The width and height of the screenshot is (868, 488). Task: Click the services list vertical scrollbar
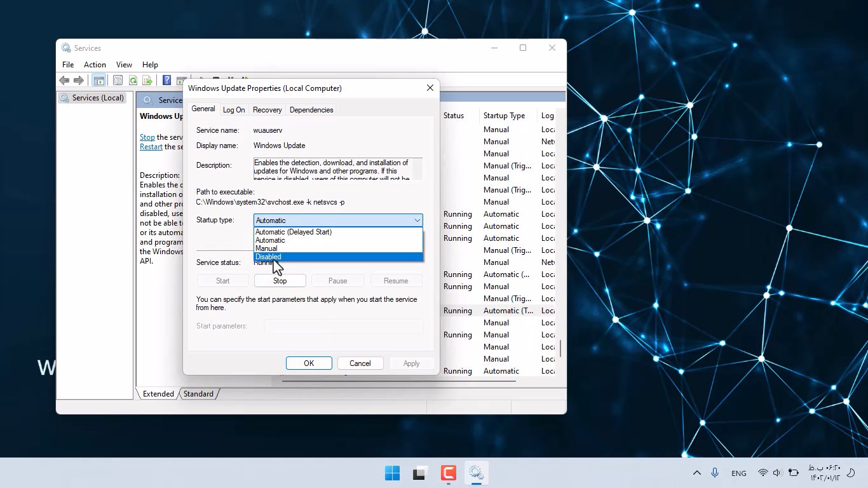[560, 349]
